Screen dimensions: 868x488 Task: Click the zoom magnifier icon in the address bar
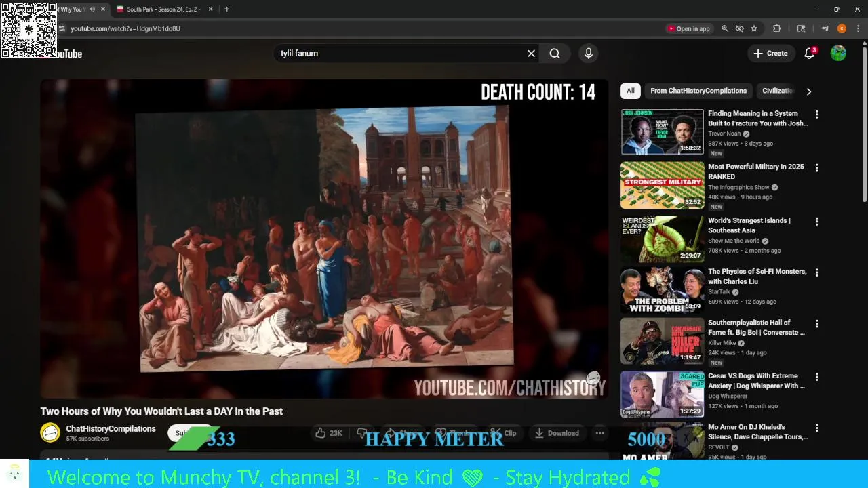pyautogui.click(x=725, y=28)
